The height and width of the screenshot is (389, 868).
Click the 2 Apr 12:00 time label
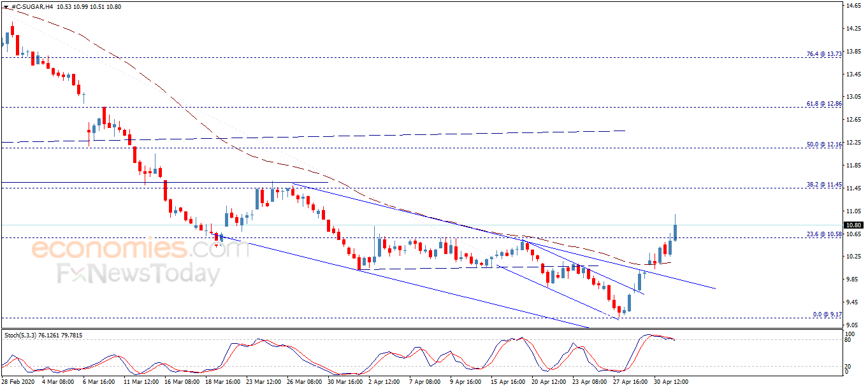384,382
